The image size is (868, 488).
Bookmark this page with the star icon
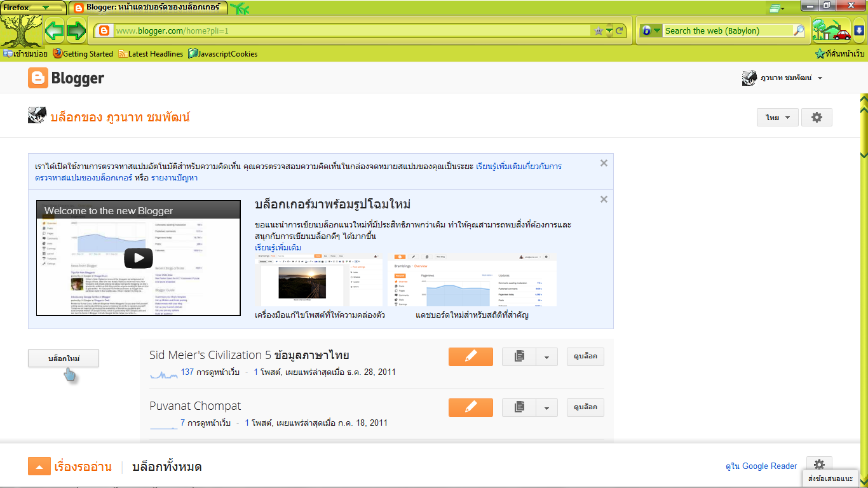click(598, 30)
